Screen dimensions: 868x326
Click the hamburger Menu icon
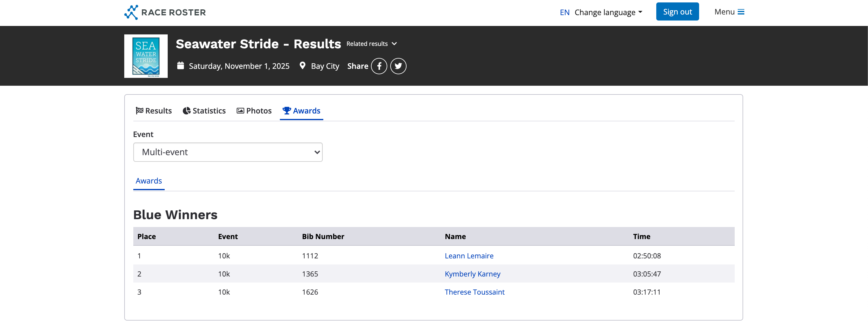[x=741, y=12]
